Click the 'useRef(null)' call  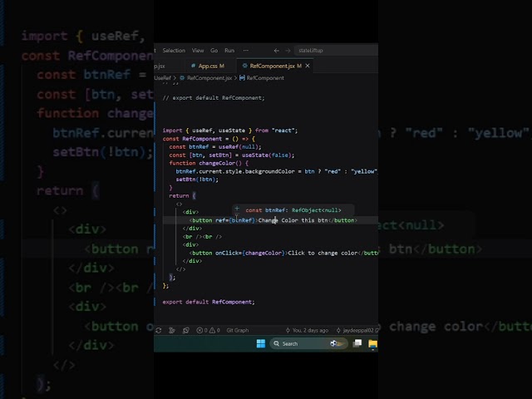240,147
